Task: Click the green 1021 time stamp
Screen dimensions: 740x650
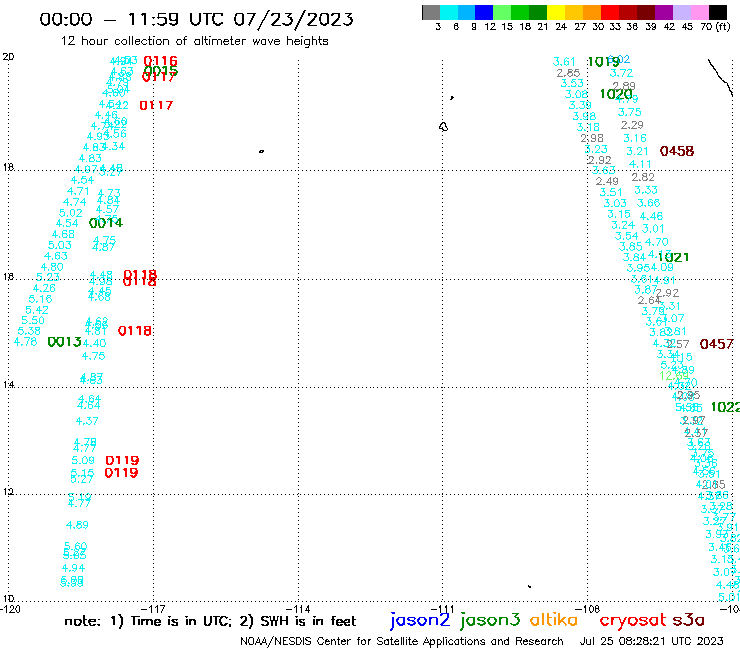Action: point(673,257)
